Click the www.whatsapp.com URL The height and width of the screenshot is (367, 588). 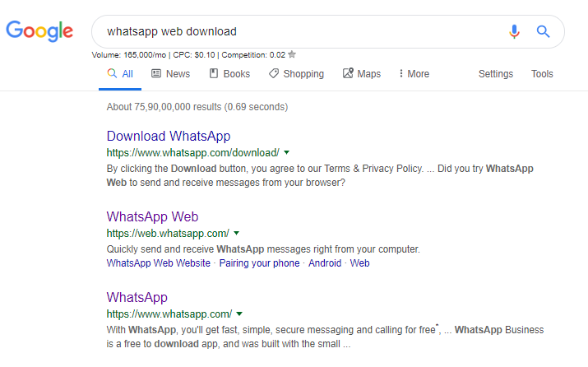169,314
